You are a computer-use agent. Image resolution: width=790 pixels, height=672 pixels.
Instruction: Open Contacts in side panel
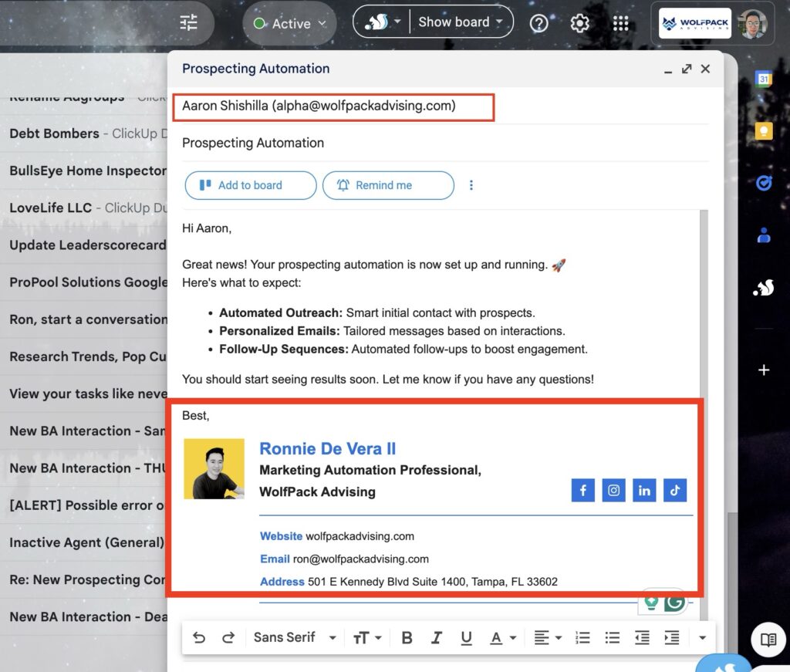tap(764, 235)
